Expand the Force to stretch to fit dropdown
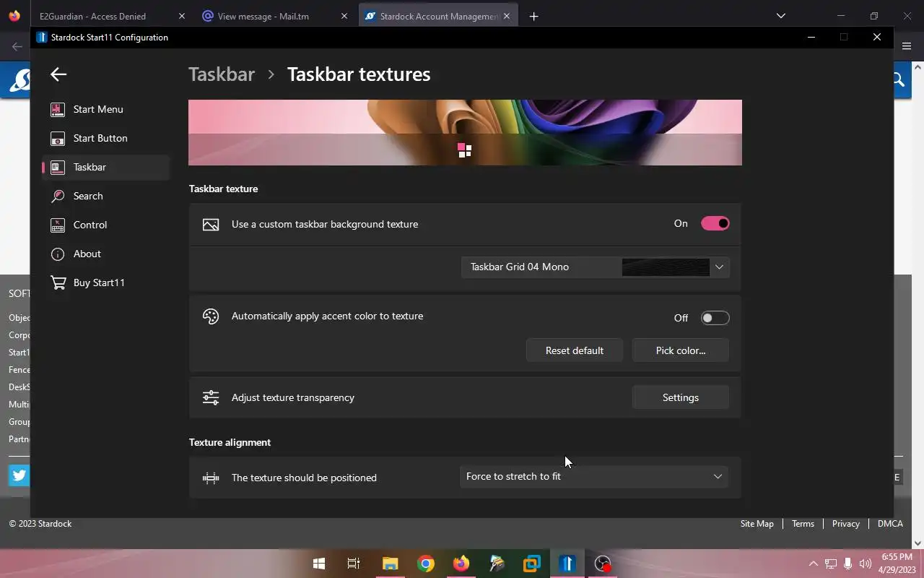This screenshot has height=578, width=924. coord(594,476)
